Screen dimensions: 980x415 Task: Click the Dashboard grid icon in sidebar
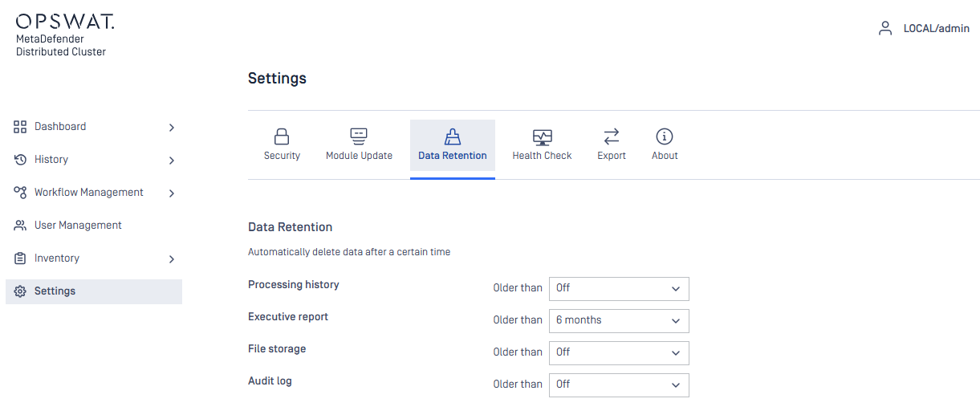(x=21, y=127)
